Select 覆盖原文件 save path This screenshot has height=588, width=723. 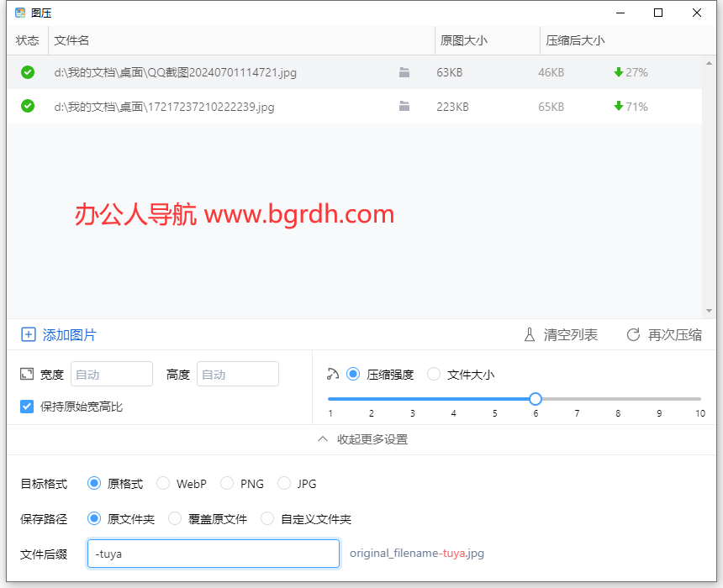175,518
